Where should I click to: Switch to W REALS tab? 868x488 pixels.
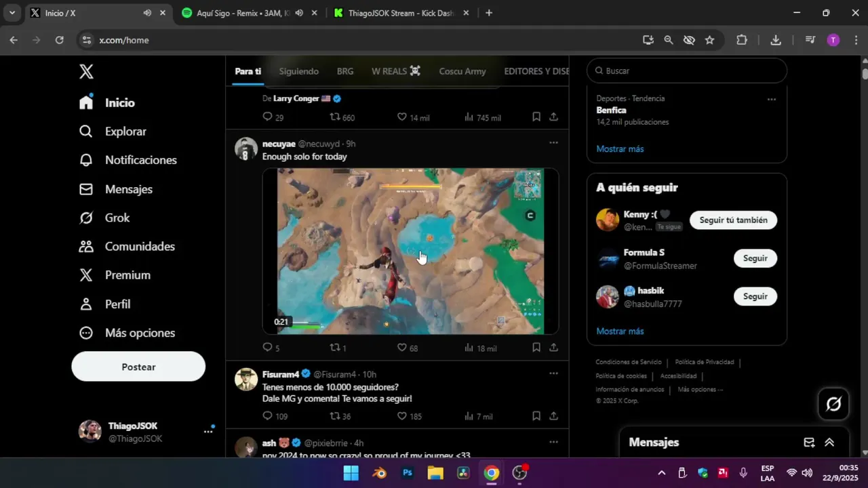[x=396, y=71]
